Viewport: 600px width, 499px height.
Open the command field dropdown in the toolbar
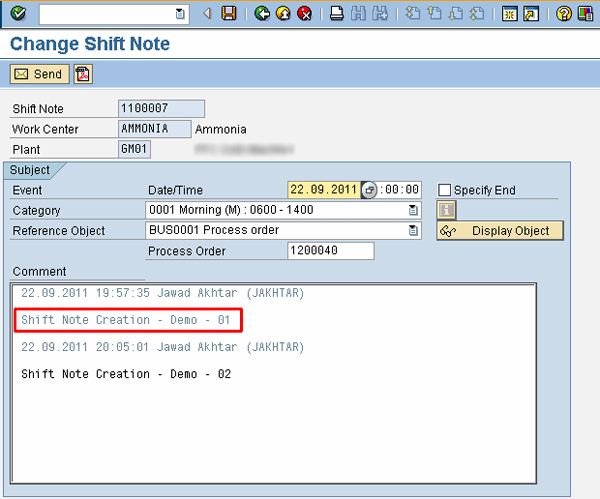[180, 13]
